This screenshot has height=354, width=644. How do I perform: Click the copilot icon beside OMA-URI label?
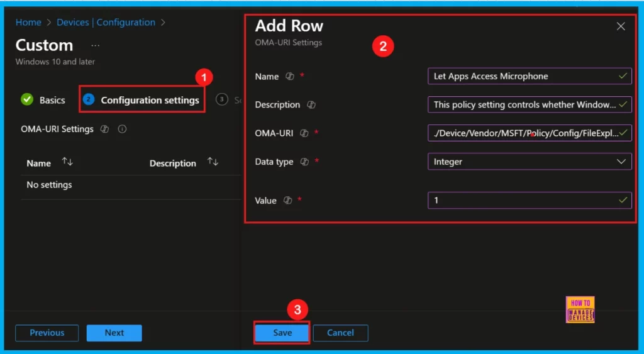(304, 133)
